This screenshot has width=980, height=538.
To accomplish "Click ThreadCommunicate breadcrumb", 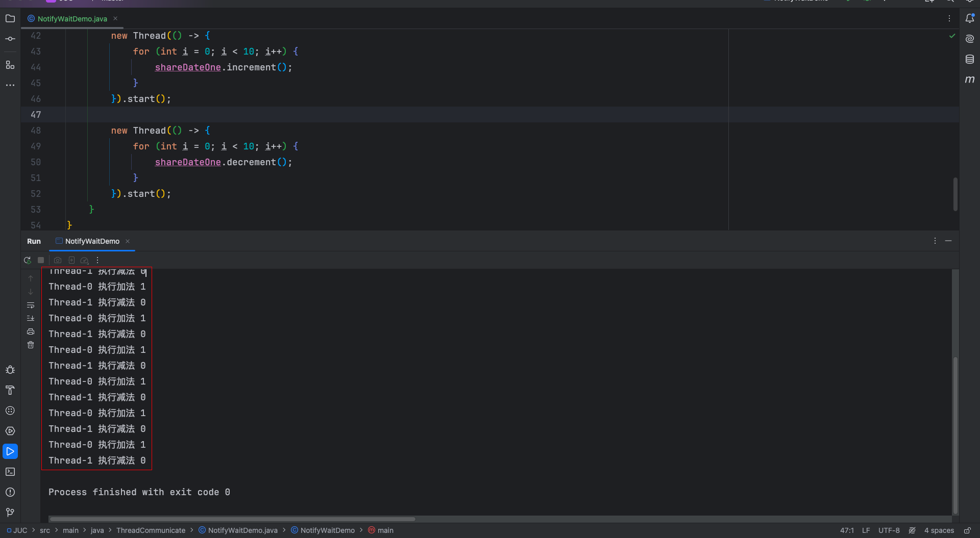I will click(151, 530).
